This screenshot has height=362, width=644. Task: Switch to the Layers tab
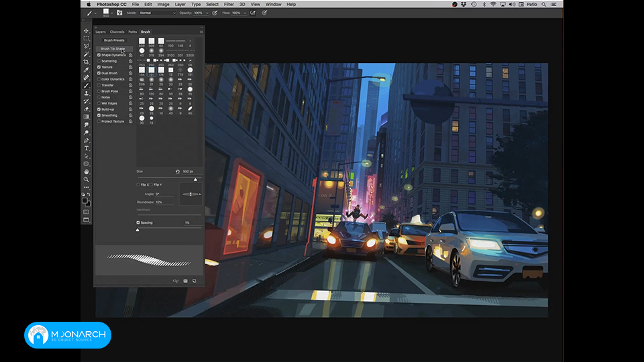[x=101, y=32]
